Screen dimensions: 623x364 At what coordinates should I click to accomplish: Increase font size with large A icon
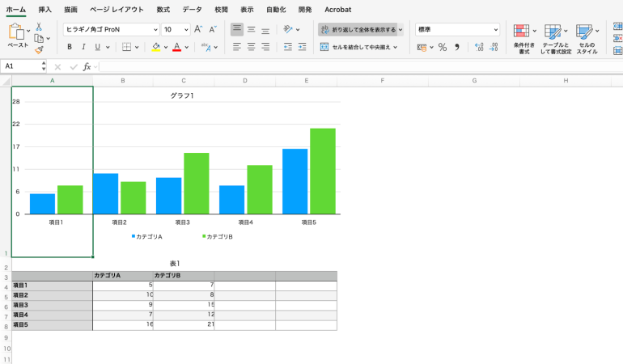click(198, 29)
